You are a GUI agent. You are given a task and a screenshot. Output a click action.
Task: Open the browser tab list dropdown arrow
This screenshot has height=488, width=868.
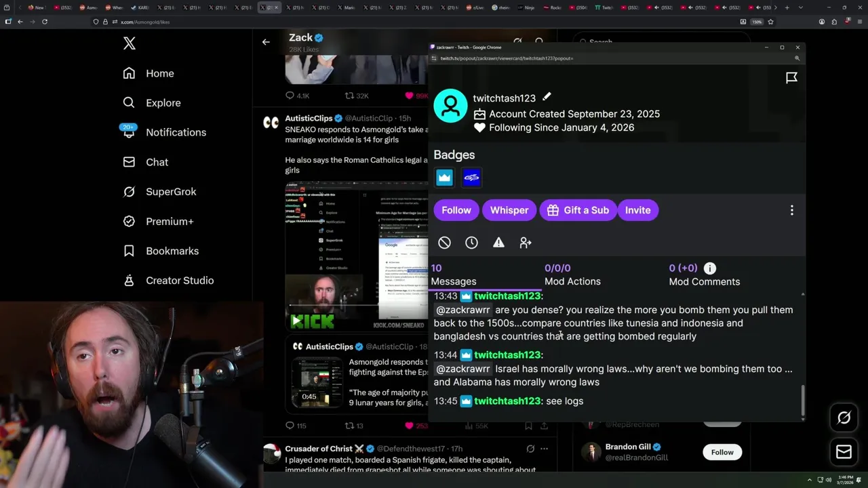coord(801,7)
